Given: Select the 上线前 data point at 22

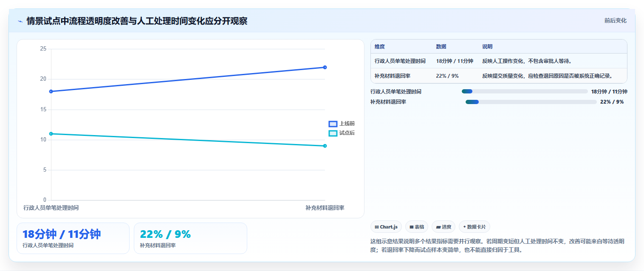Looking at the screenshot, I should click(x=325, y=67).
